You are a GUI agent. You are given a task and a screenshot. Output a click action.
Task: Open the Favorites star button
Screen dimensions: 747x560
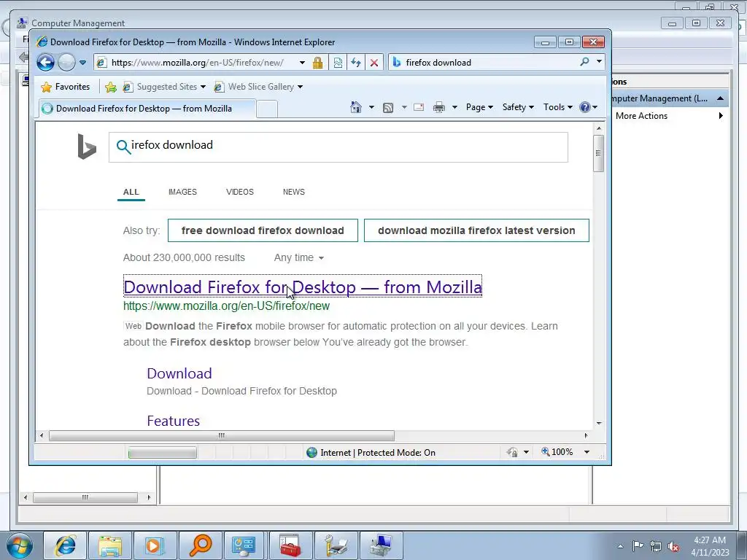pyautogui.click(x=66, y=87)
